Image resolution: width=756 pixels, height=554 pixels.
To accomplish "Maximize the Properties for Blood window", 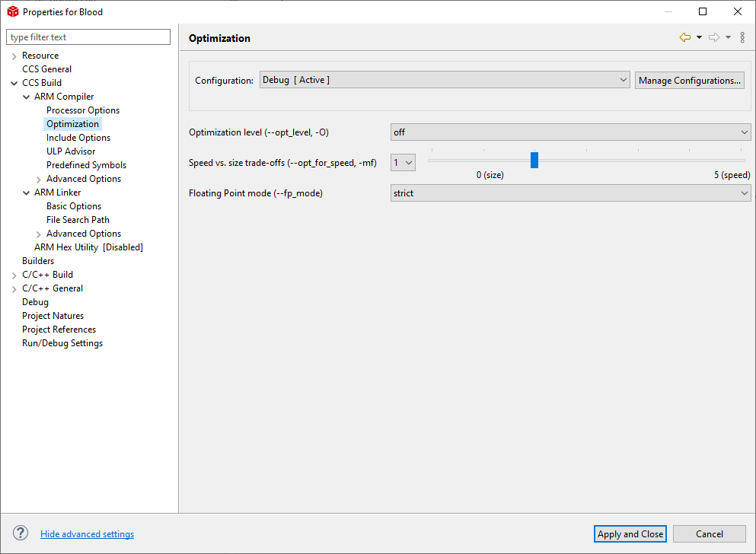I will (x=703, y=11).
